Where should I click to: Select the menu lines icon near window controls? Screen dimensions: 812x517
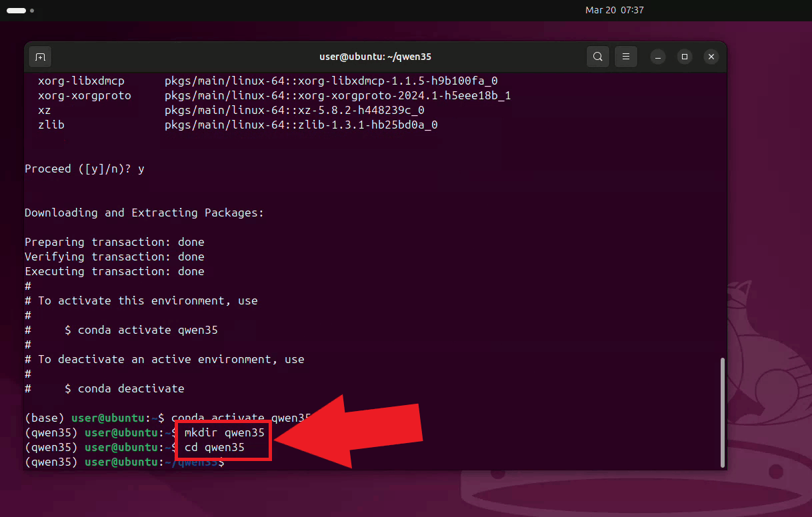[x=625, y=57]
